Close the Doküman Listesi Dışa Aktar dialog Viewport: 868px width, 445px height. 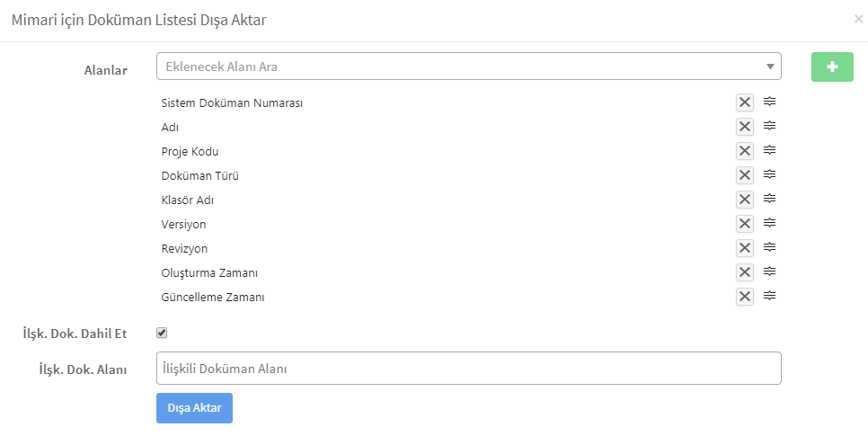[859, 20]
